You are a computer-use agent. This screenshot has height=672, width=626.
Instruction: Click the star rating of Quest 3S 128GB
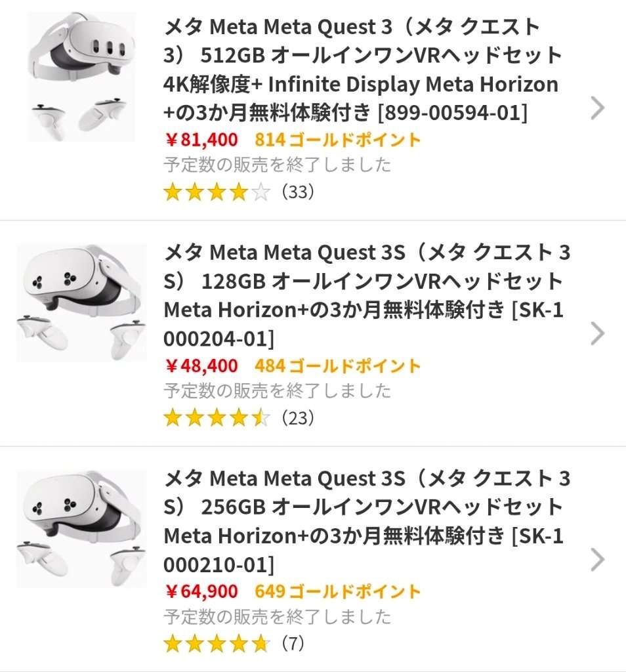coord(217,418)
